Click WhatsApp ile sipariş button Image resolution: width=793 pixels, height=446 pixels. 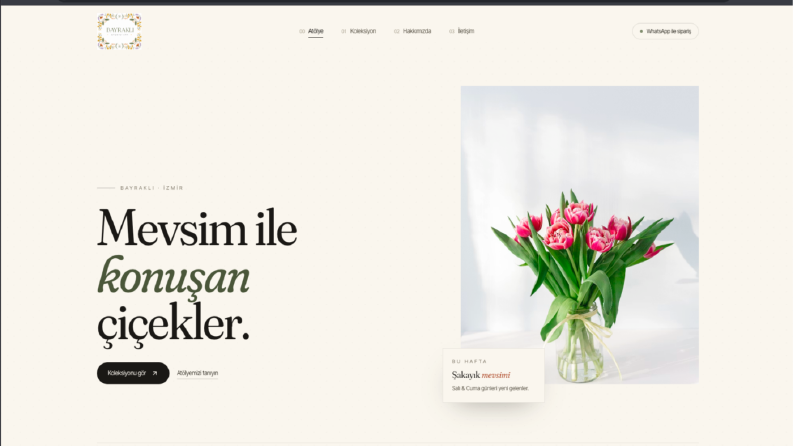[x=665, y=31]
